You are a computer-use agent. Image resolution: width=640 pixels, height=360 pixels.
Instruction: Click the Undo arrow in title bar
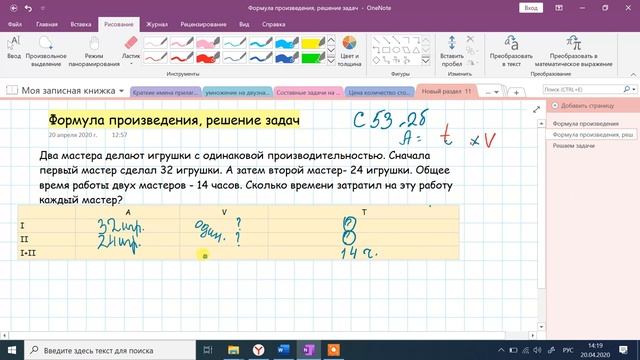click(28, 8)
